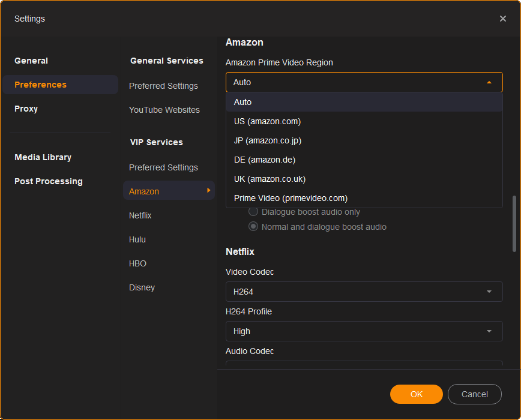Screen dimensions: 521x420
Task: Expand the H264 Profile dropdown
Action: coord(364,331)
